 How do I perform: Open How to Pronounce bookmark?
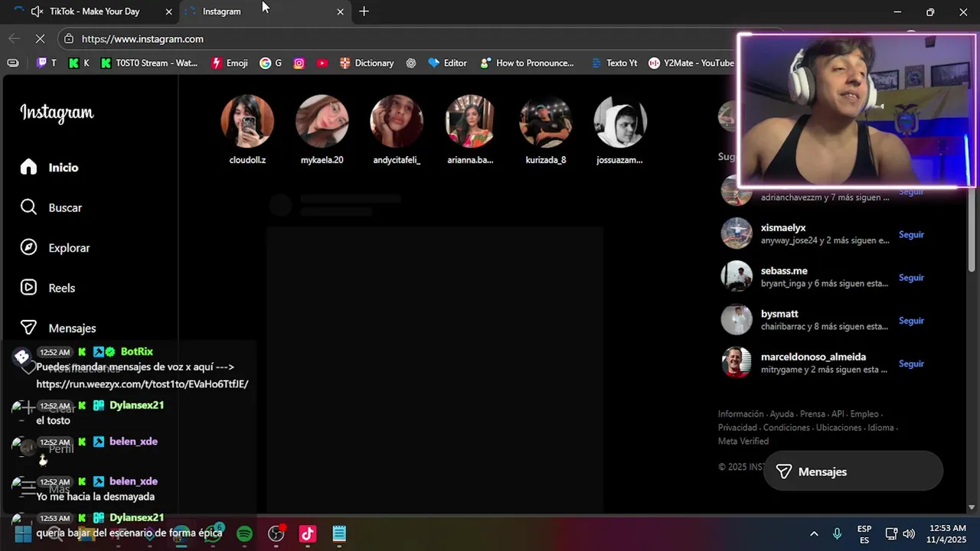coord(527,64)
